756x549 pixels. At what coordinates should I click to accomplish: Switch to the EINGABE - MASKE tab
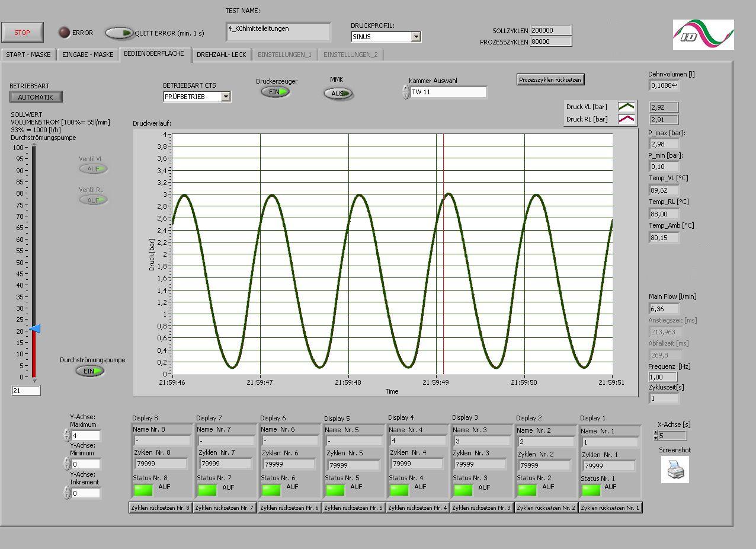88,55
